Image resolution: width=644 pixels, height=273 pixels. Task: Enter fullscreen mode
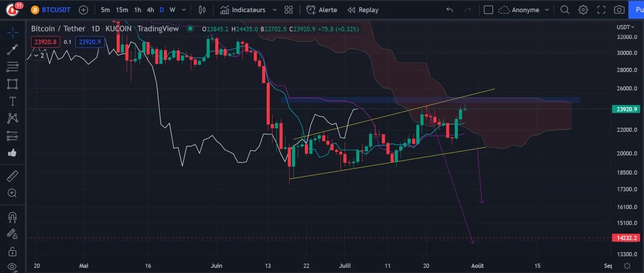[601, 10]
